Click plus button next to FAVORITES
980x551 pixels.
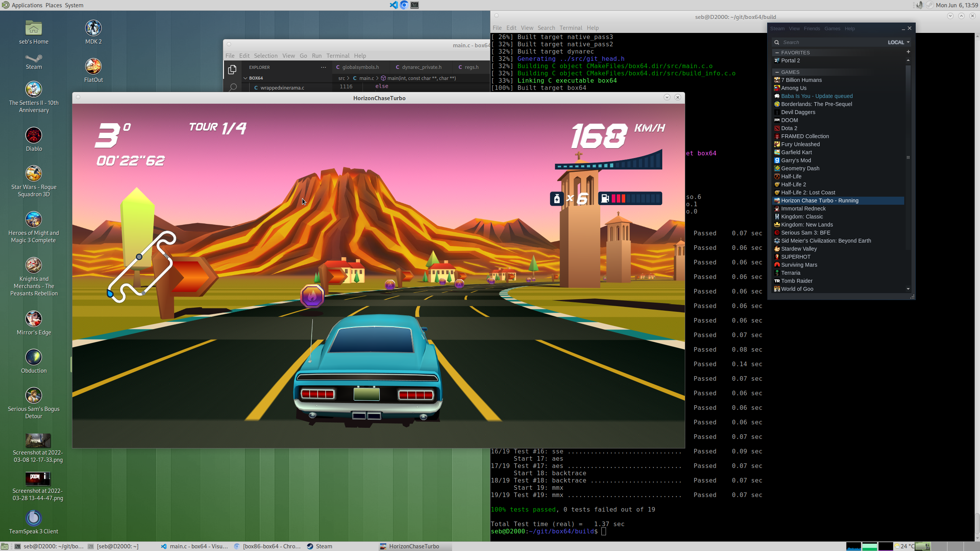pyautogui.click(x=908, y=52)
